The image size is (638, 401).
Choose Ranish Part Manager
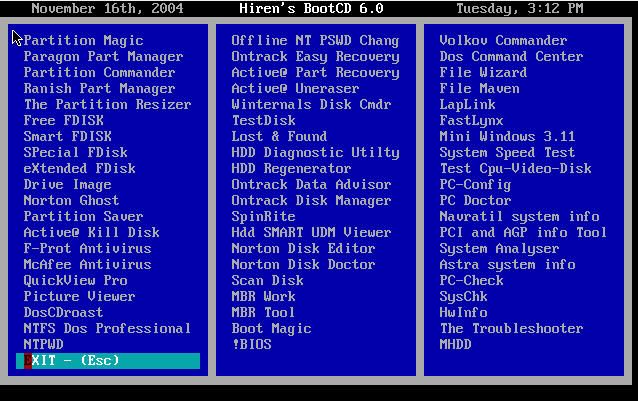click(99, 88)
